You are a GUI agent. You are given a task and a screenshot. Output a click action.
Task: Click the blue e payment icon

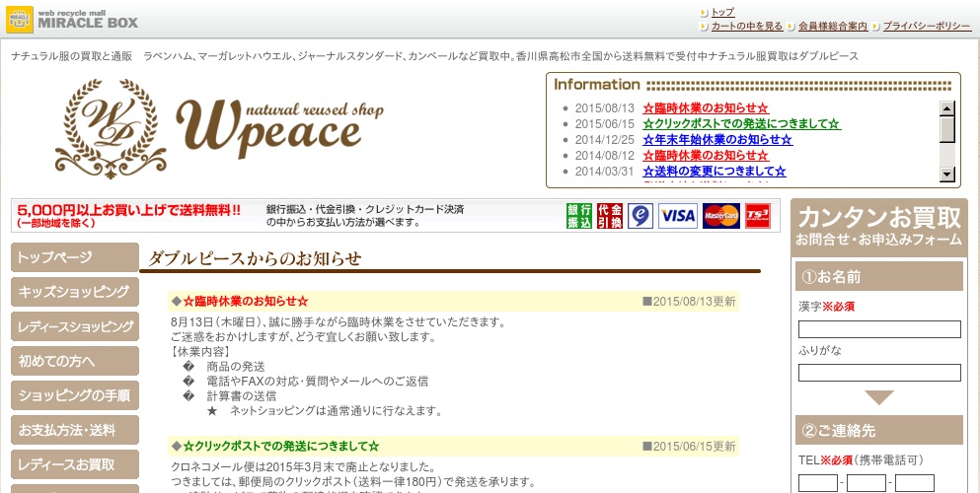point(640,216)
